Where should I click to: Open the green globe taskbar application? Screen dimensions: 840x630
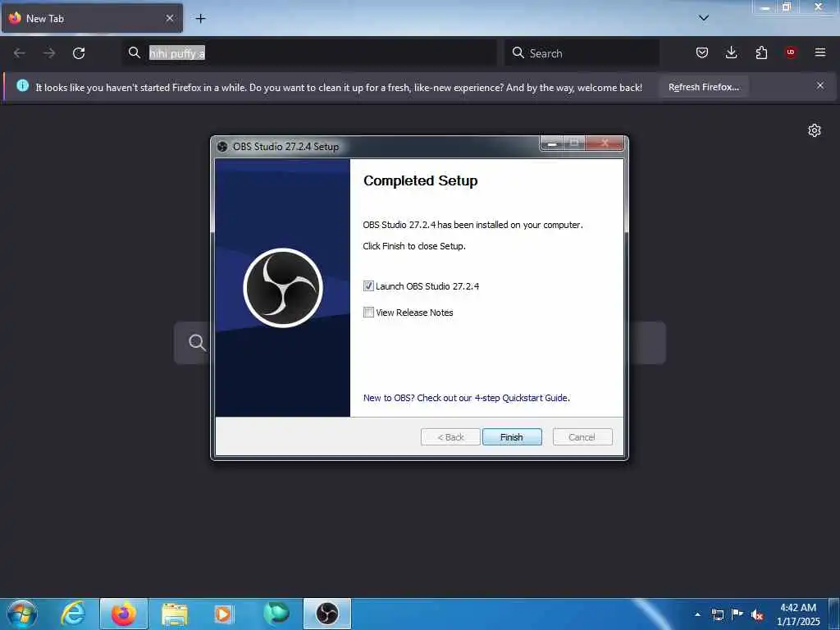[276, 614]
